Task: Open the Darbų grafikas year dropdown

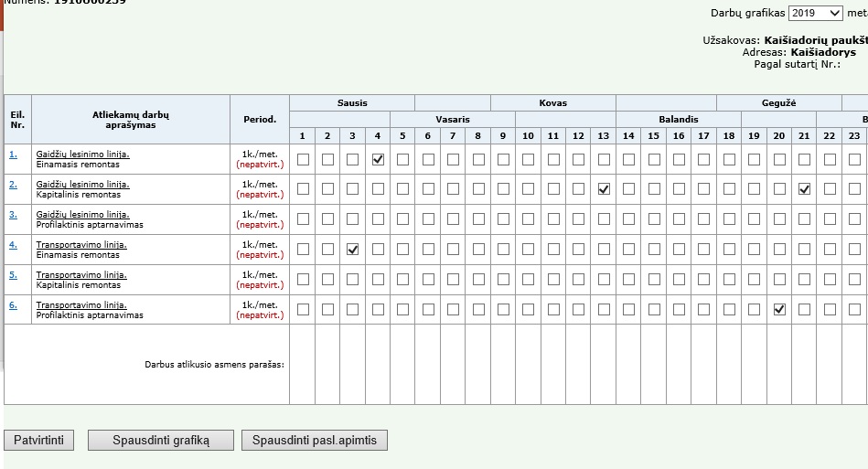Action: 816,14
